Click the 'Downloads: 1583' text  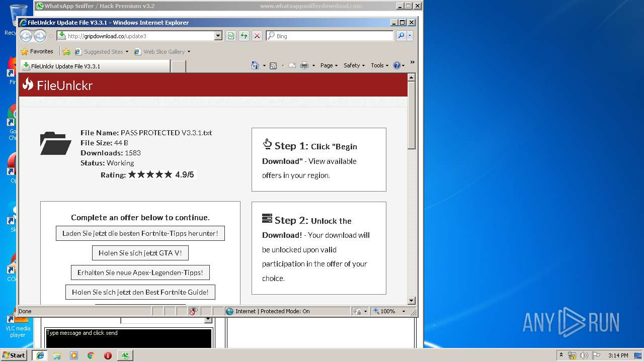(x=111, y=153)
